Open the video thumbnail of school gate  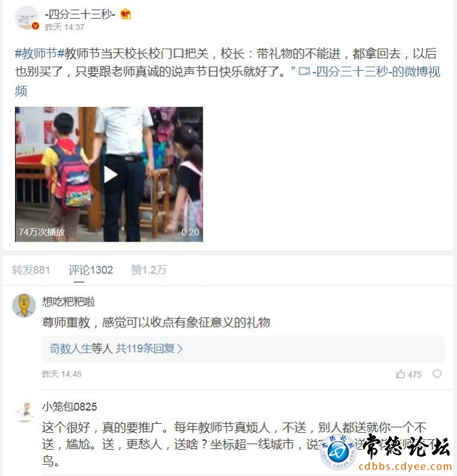pyautogui.click(x=109, y=174)
